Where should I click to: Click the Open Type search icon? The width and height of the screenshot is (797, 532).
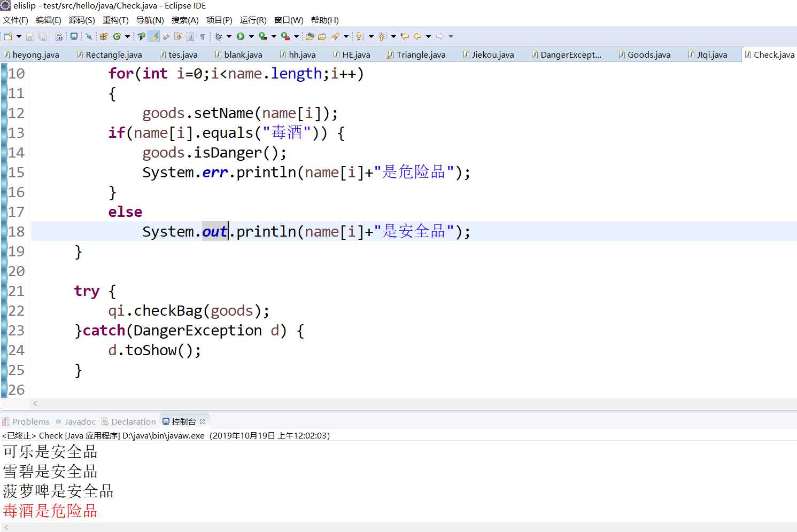click(x=141, y=36)
